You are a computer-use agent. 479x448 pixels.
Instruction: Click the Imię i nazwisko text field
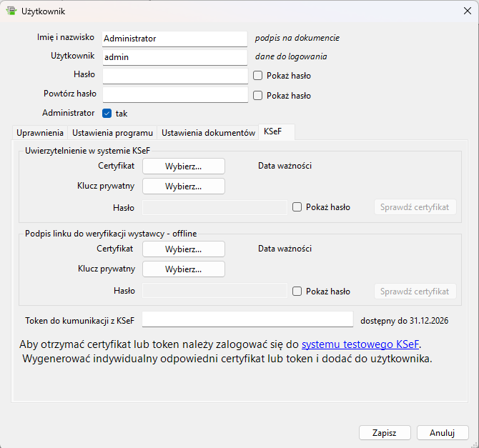pos(174,39)
